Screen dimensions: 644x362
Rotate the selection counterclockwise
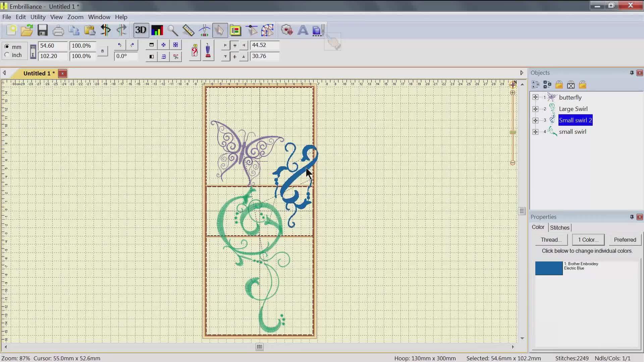coord(119,45)
